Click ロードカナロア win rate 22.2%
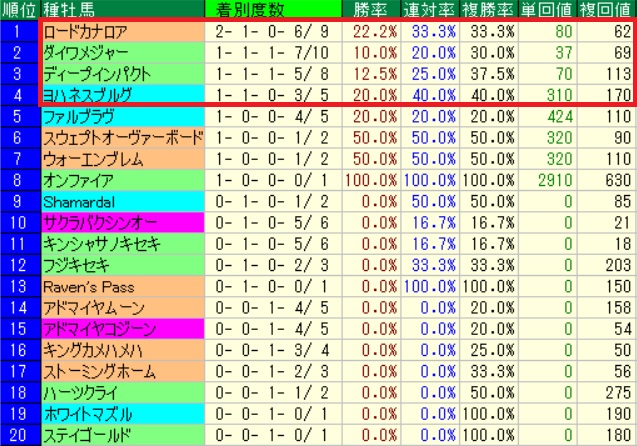This screenshot has width=637, height=446. (x=371, y=31)
